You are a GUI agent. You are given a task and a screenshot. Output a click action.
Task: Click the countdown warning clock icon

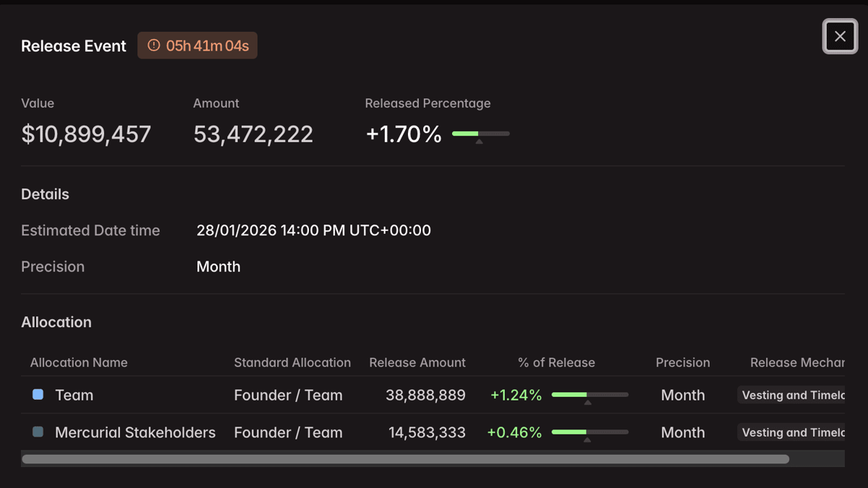click(153, 46)
